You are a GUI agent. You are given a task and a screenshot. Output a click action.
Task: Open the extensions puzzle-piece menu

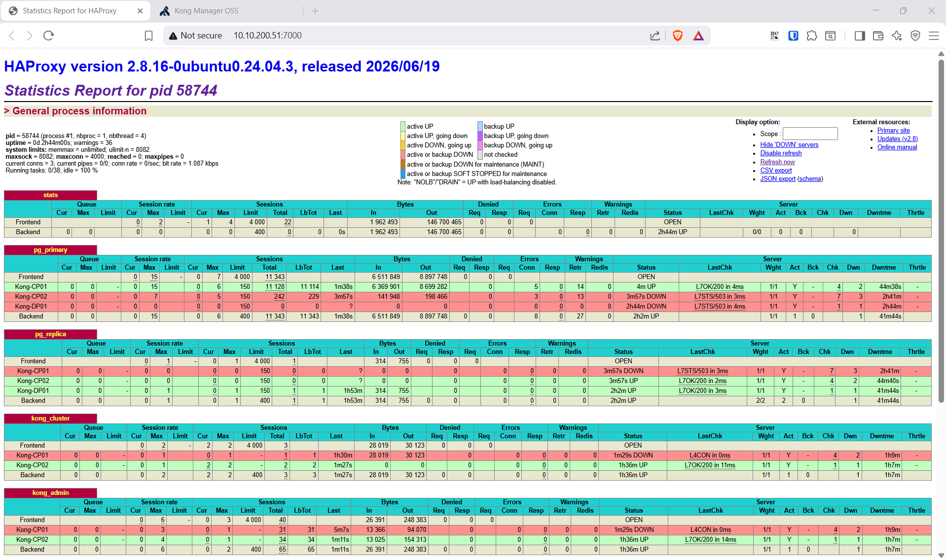[812, 35]
